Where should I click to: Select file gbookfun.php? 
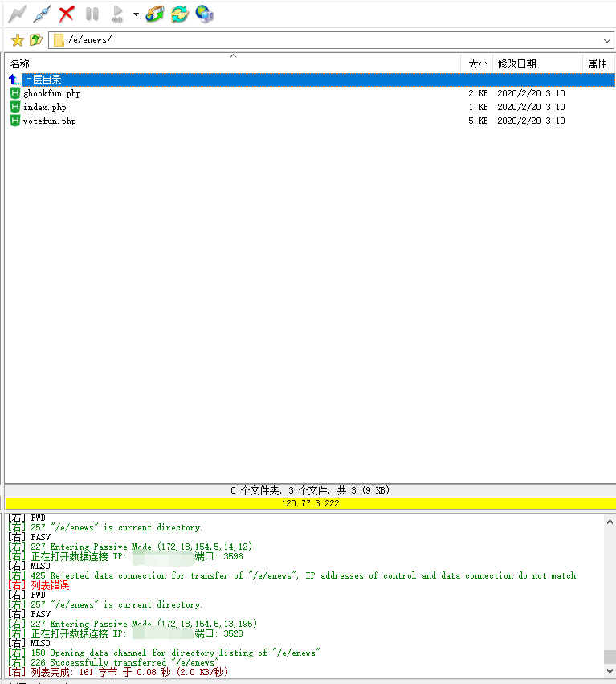pos(52,93)
